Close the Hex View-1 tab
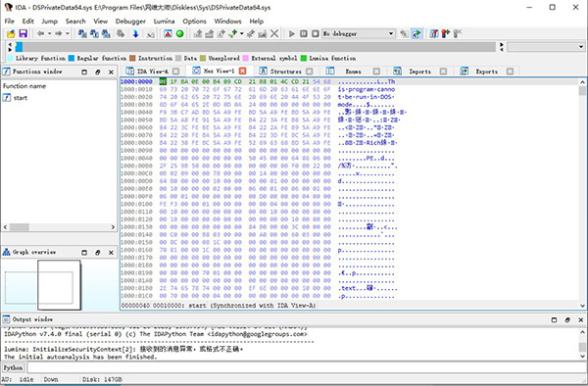Viewport: 588px width, 386px height. [x=243, y=71]
